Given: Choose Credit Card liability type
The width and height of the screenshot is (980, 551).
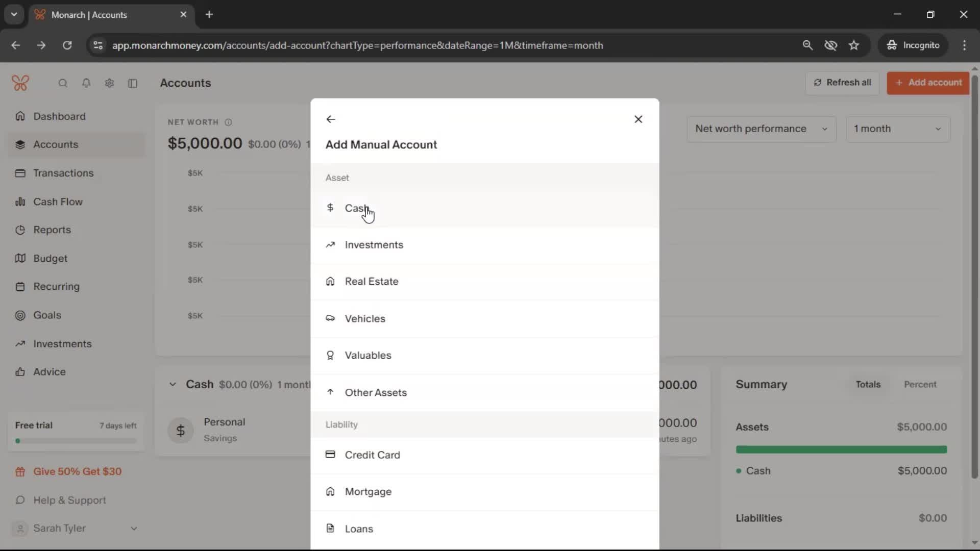Looking at the screenshot, I should (372, 455).
